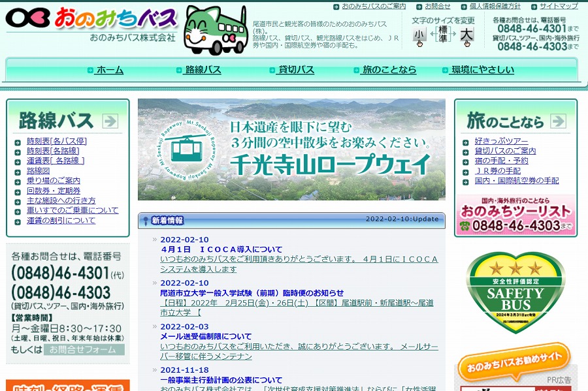Open 貸切バスのご案内 link
The width and height of the screenshot is (588, 391).
click(x=505, y=151)
